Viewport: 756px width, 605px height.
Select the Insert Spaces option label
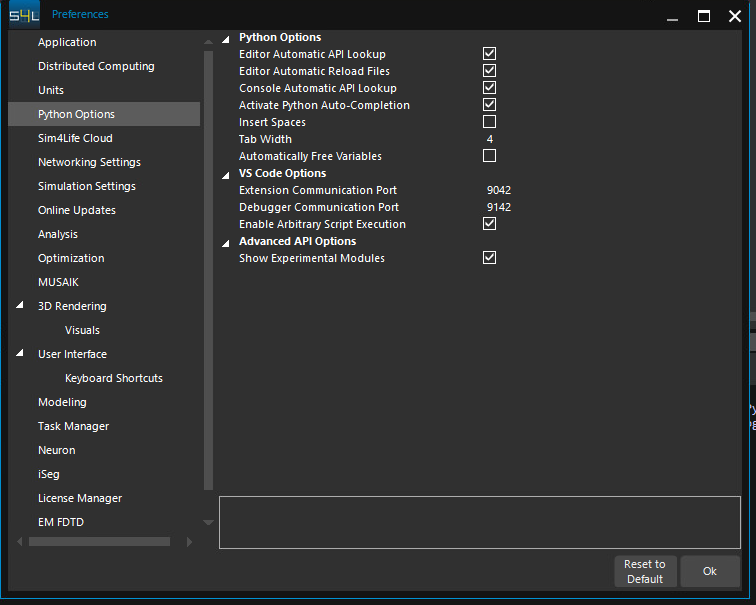tap(272, 122)
